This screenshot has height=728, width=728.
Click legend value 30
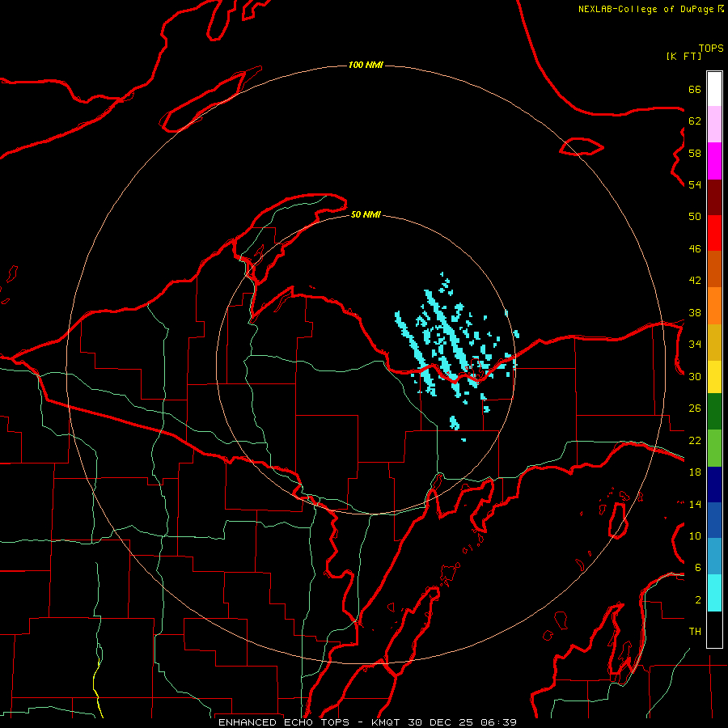click(x=695, y=376)
